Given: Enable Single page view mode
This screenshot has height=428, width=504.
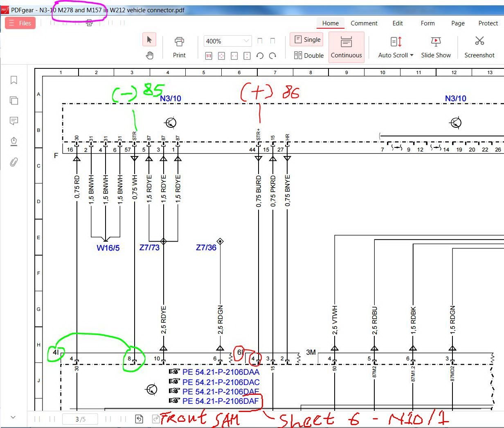Looking at the screenshot, I should point(306,40).
